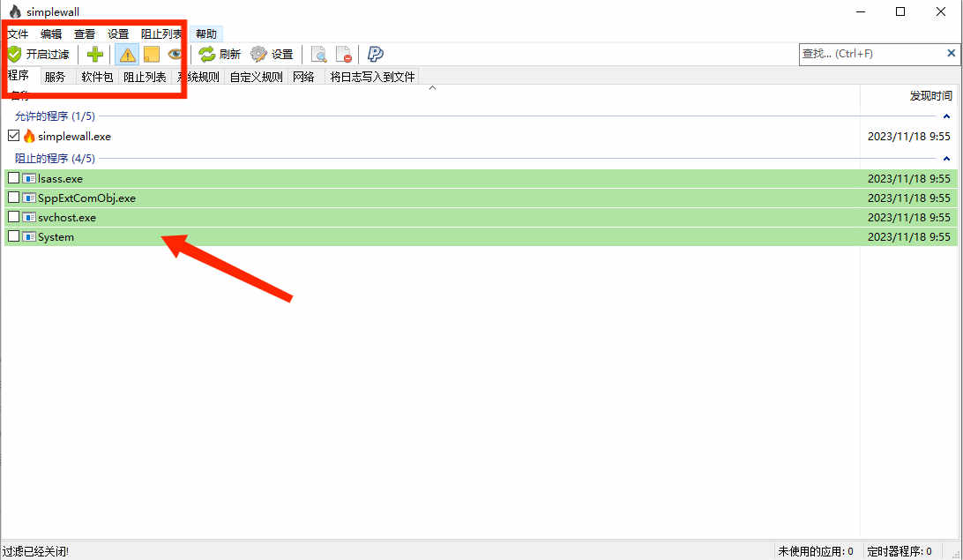
Task: Click the lsass.exe program icon
Action: 29,179
